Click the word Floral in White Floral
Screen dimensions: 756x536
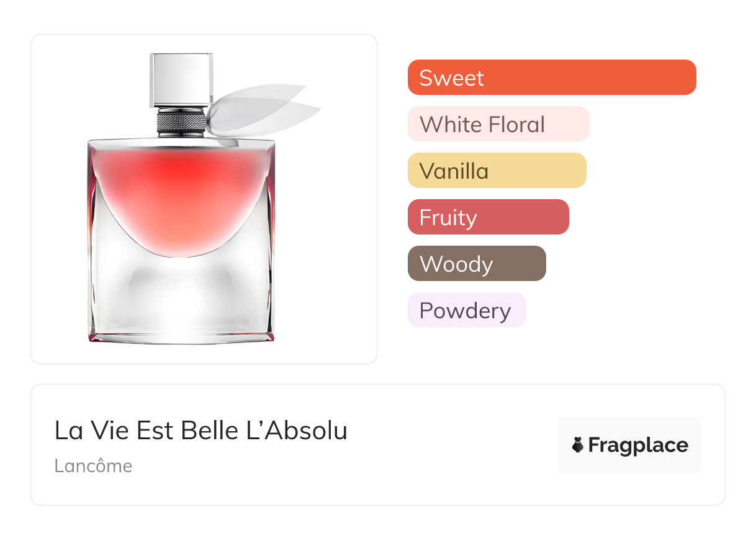coord(516,124)
